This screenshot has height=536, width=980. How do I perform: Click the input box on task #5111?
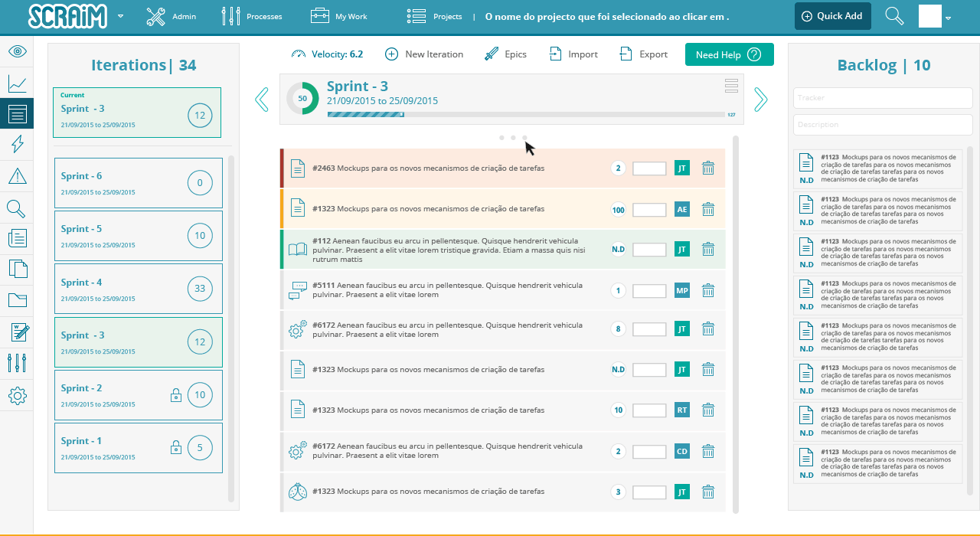649,290
